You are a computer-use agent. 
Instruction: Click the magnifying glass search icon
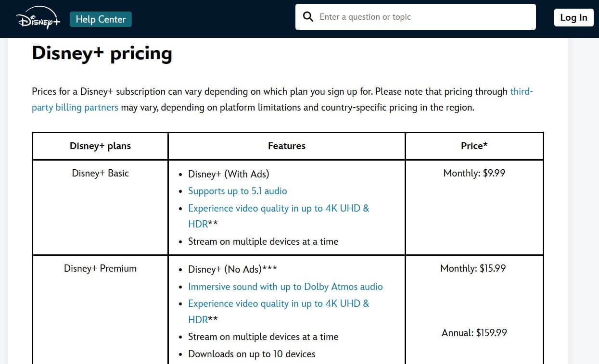coord(308,16)
